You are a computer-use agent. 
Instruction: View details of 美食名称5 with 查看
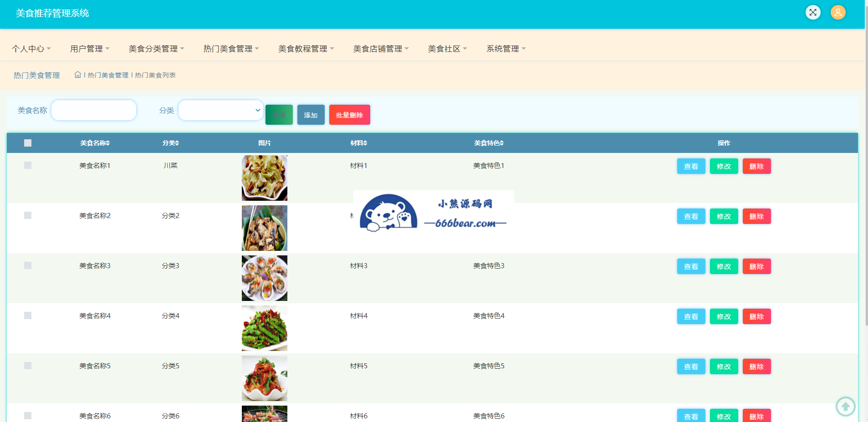point(691,366)
